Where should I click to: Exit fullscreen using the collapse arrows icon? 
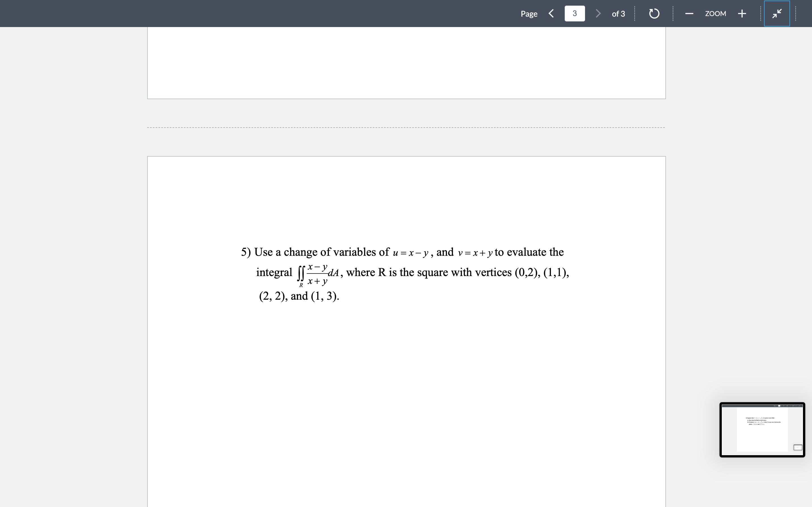point(777,14)
